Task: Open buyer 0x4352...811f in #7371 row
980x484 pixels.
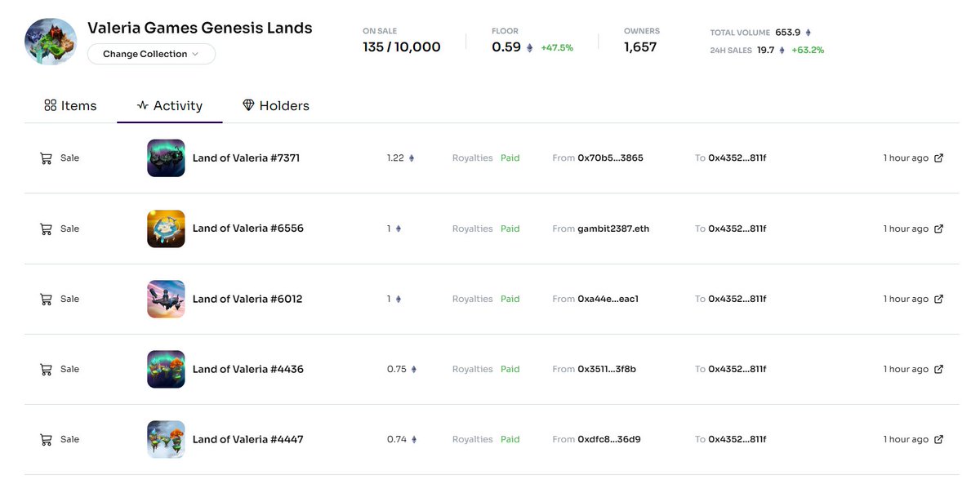Action: pyautogui.click(x=737, y=158)
